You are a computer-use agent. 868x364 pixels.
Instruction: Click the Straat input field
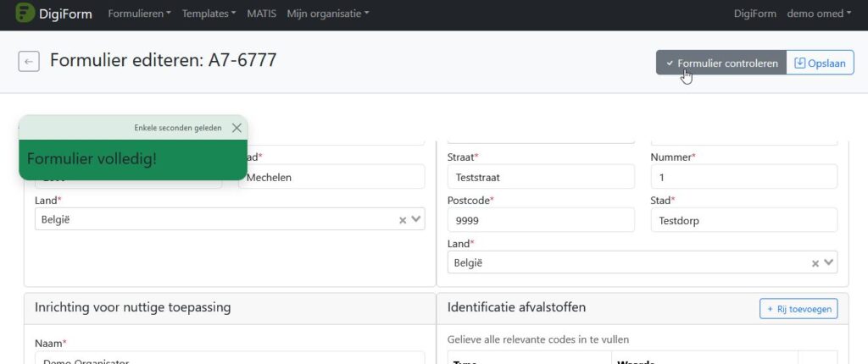point(540,177)
